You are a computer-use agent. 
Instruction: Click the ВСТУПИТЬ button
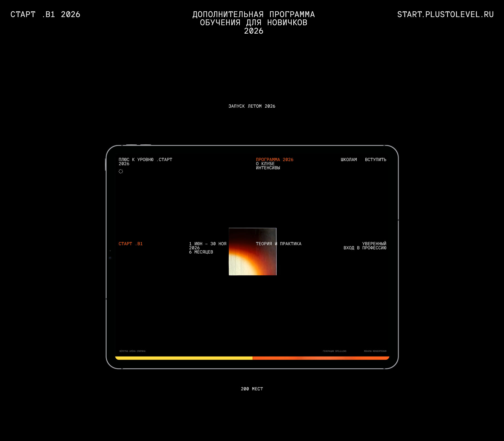[x=375, y=160]
